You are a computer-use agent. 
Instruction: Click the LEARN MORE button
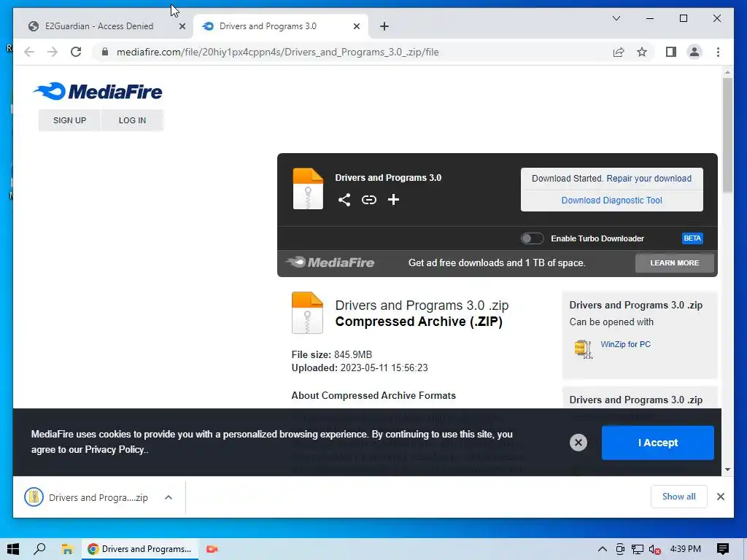coord(674,262)
